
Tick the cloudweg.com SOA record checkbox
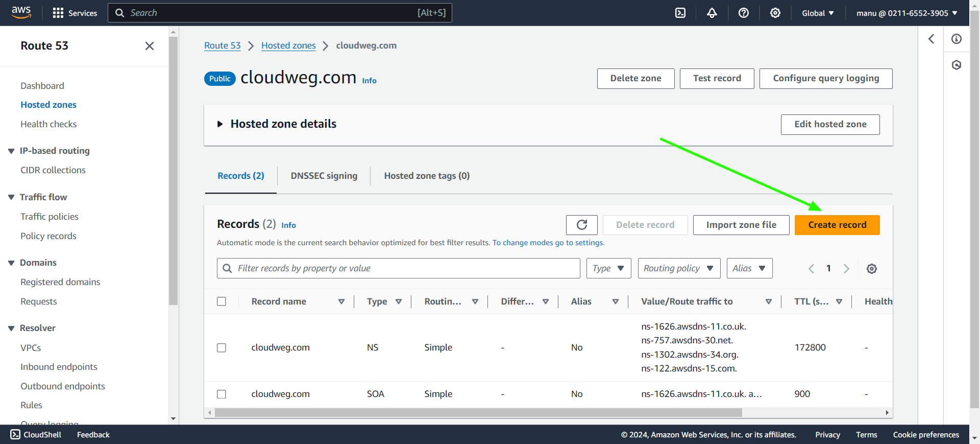222,394
